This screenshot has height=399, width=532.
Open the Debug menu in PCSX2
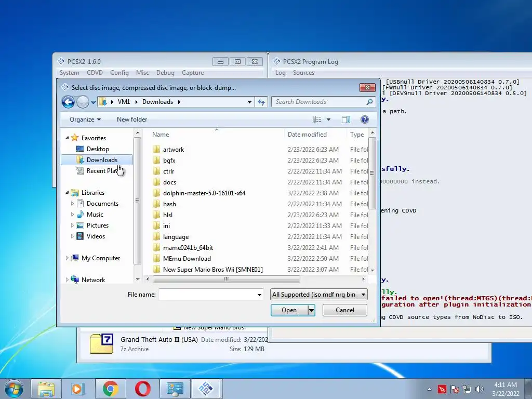pos(165,73)
